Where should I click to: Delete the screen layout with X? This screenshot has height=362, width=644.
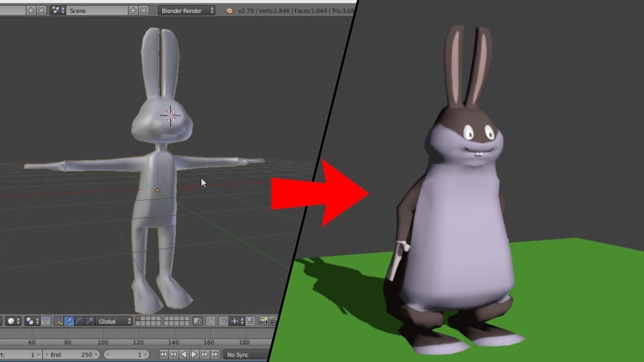41,11
